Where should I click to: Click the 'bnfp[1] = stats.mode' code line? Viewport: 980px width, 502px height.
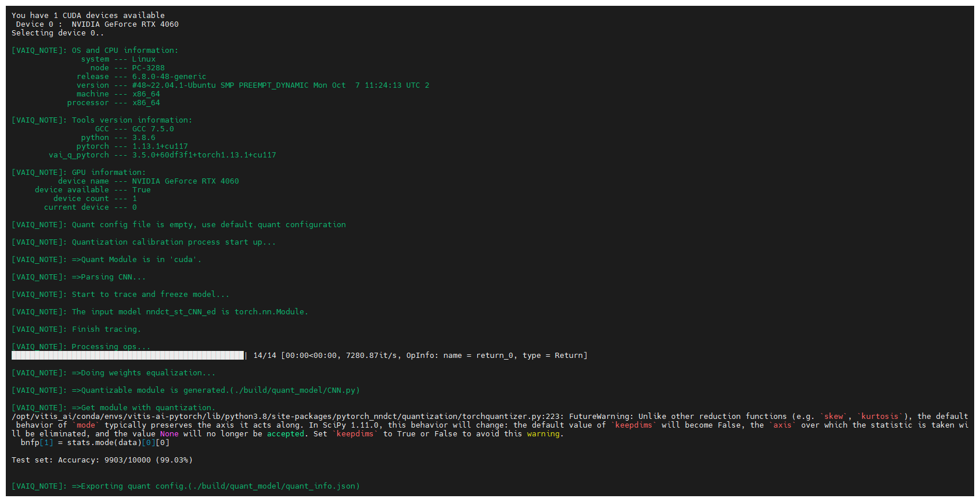point(95,443)
